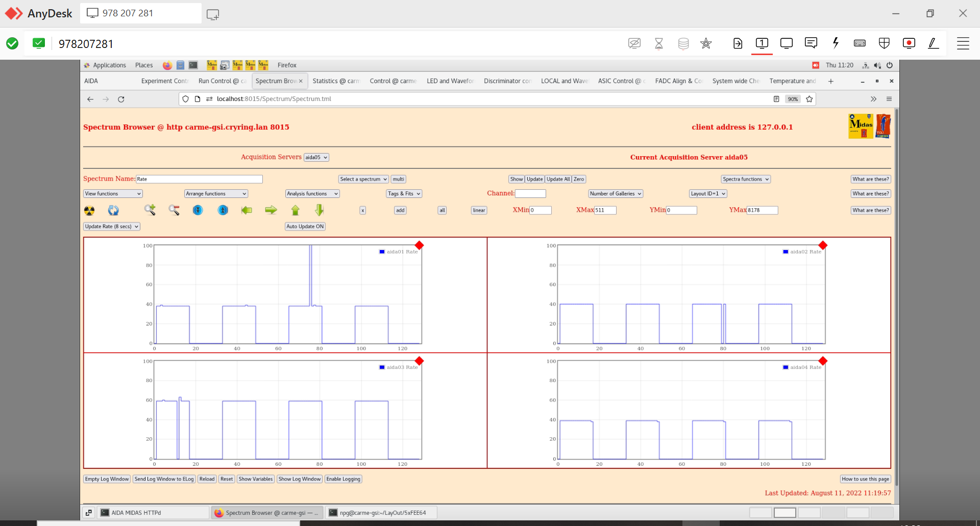
Task: Click the green up arrow icon
Action: 295,210
